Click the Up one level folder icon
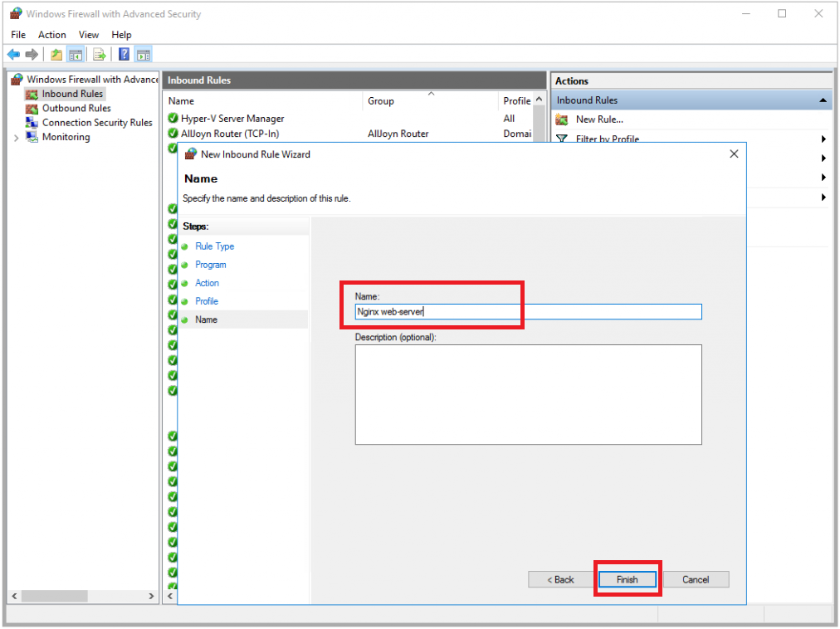 (56, 54)
